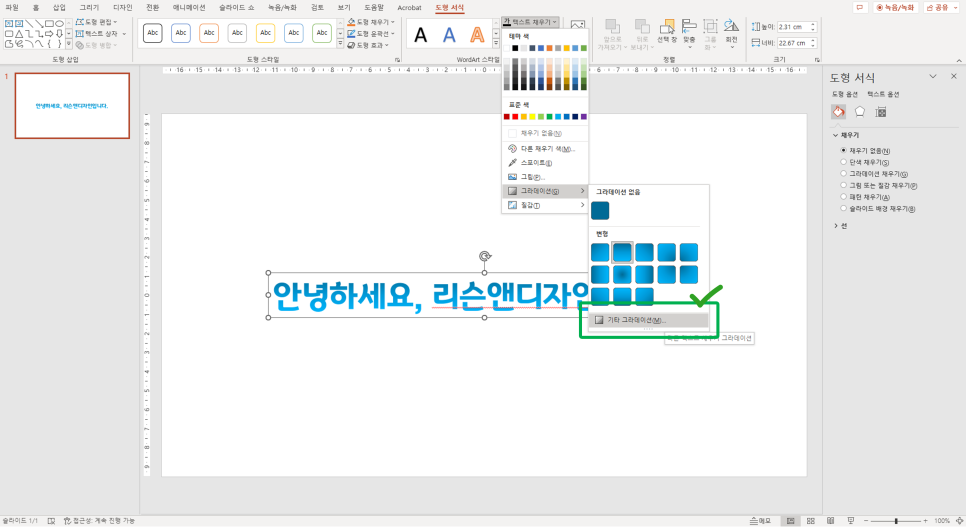
Task: Open 질감 texture submenu item
Action: pyautogui.click(x=545, y=205)
